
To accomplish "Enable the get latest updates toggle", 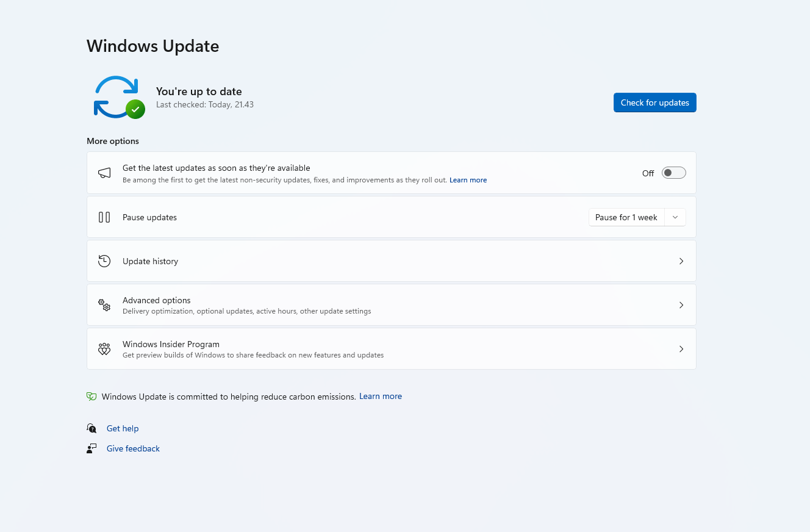I will (674, 173).
